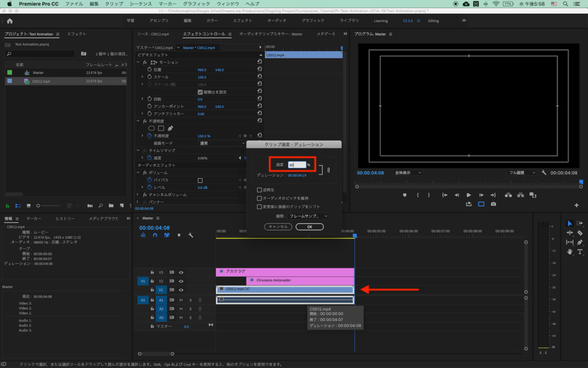
Task: Select the Hand tool
Action: tap(570, 252)
